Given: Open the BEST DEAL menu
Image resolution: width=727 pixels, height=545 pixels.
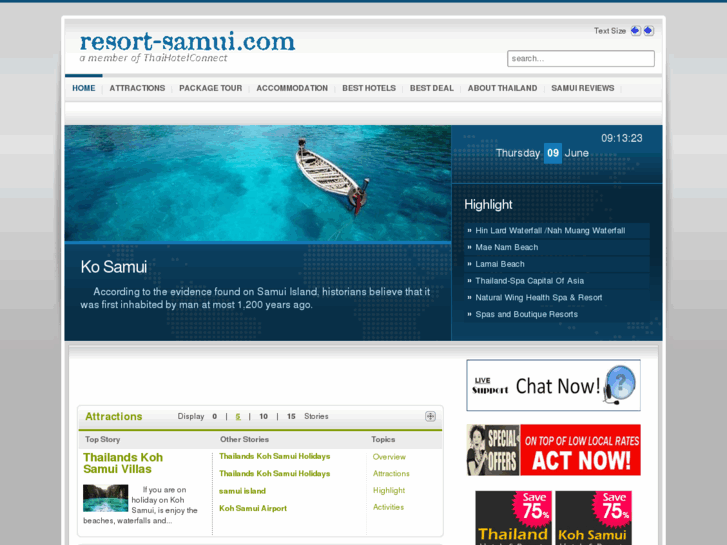Looking at the screenshot, I should (x=432, y=88).
